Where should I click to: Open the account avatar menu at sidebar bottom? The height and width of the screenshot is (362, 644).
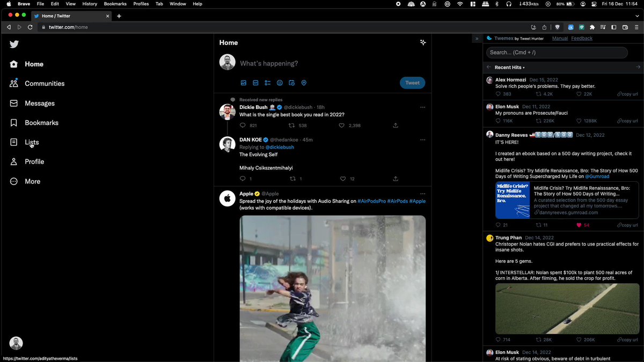(16, 343)
